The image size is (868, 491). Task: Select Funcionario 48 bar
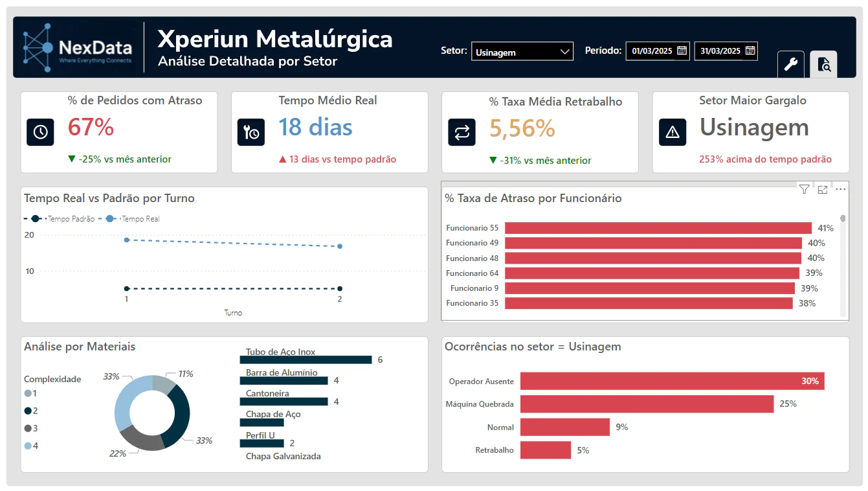(x=653, y=258)
